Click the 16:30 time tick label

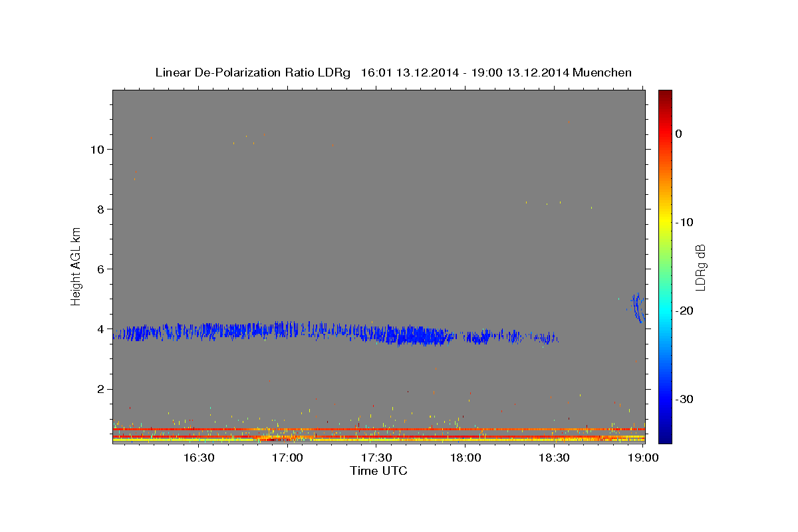(199, 458)
